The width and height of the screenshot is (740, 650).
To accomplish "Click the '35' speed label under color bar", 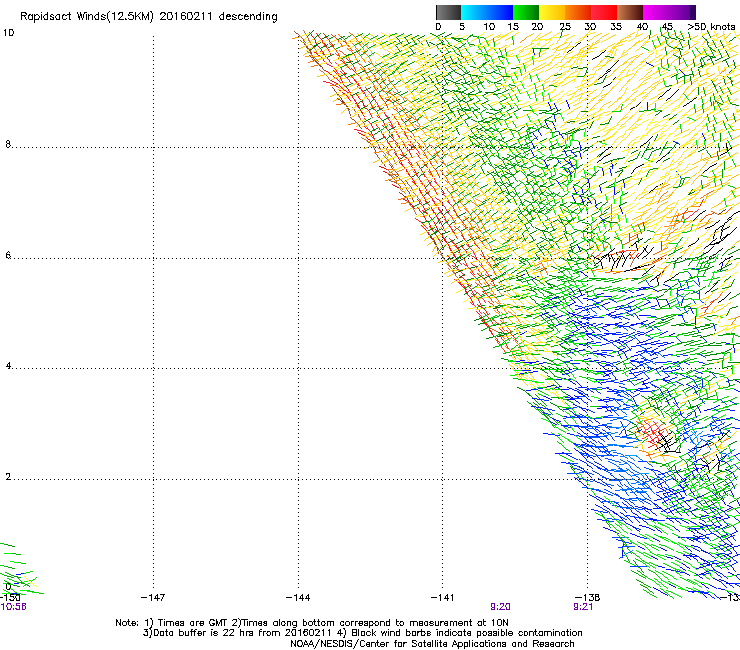I will tap(616, 27).
